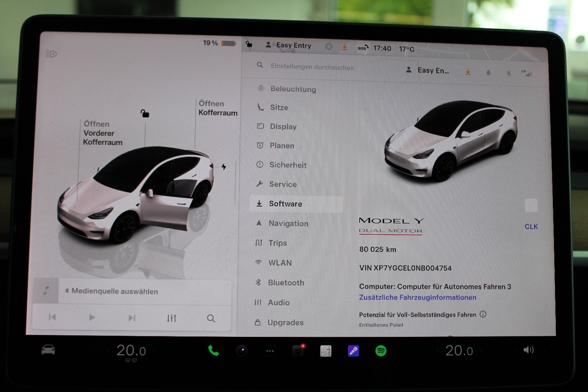Skip to previous track
The width and height of the screenshot is (588, 392).
52,317
